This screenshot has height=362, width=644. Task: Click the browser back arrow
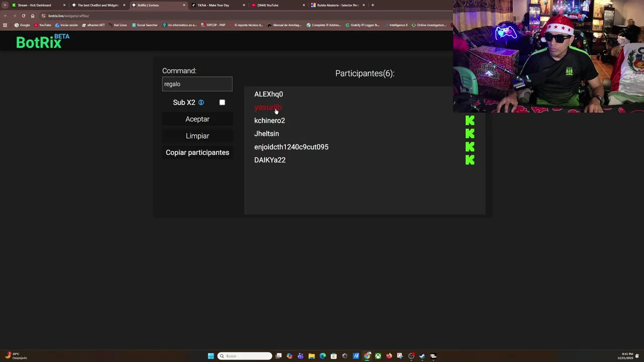pos(6,16)
